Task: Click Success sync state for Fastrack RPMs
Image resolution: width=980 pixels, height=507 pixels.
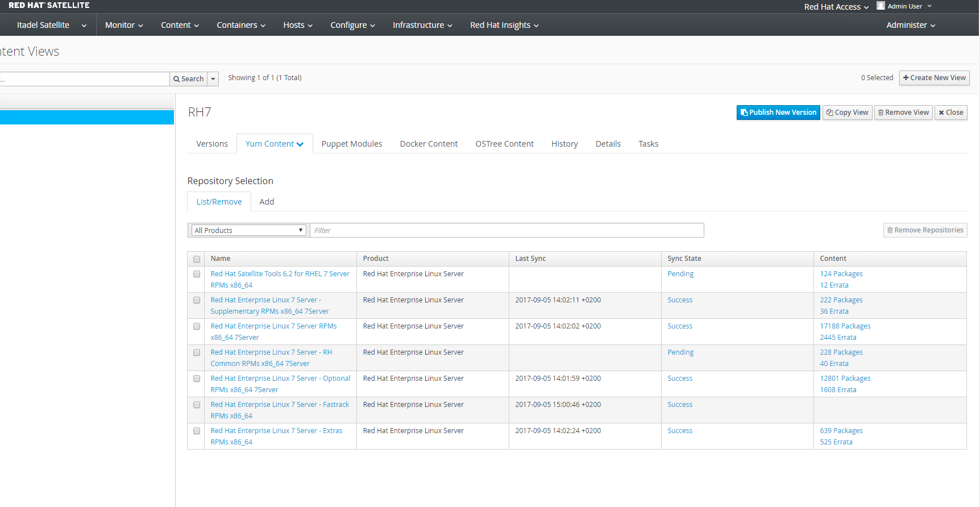Action: [680, 405]
